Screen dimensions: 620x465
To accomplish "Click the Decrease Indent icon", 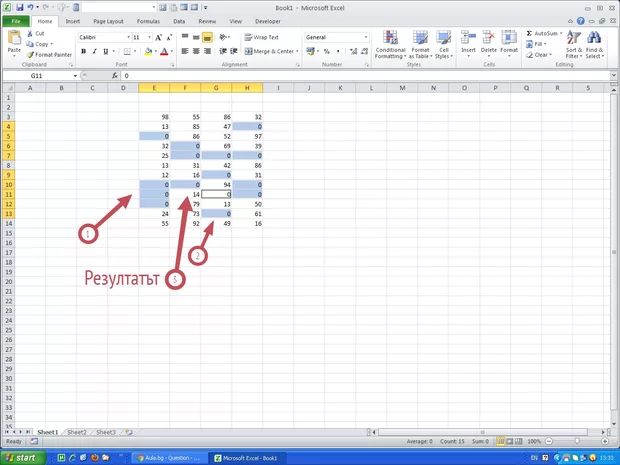I will [223, 51].
